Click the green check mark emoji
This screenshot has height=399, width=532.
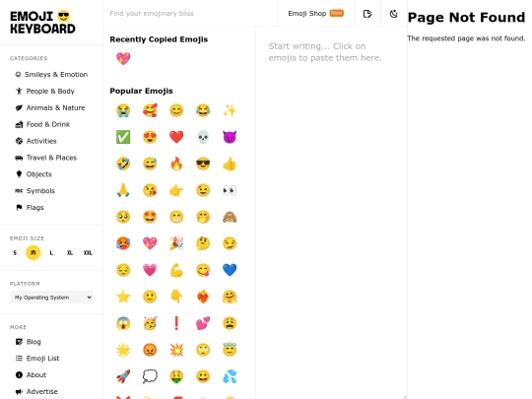[123, 137]
